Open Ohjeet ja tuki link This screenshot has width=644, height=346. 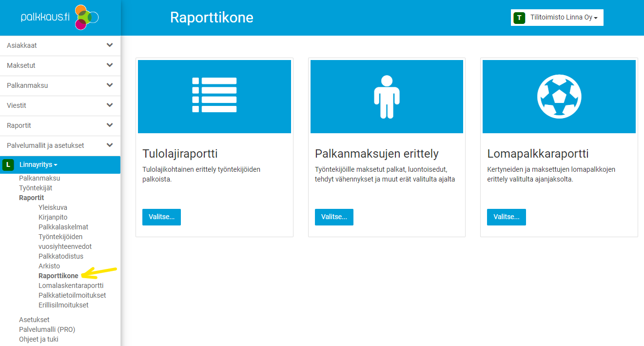39,339
